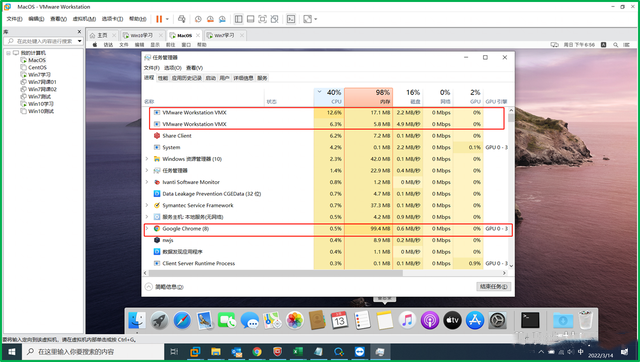Open dropdown arrow beside the pause button
640x362 pixels.
(167, 19)
